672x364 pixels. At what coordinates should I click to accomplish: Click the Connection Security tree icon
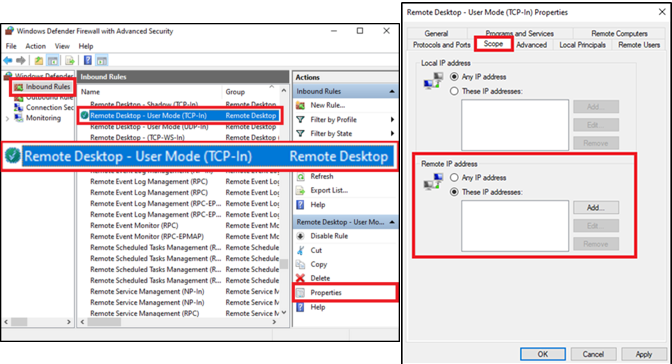tap(18, 107)
